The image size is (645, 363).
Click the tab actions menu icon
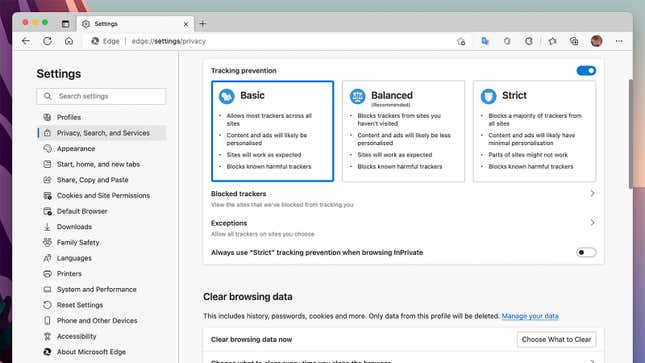[x=65, y=24]
